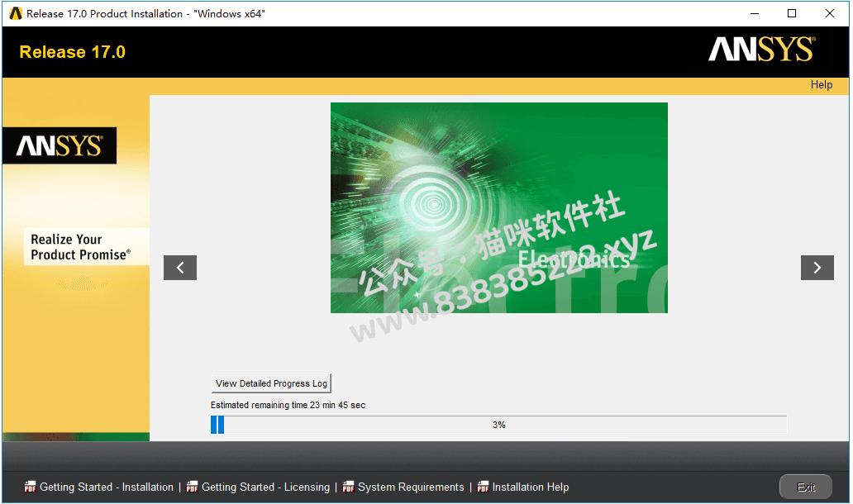Open Getting Started - Licensing link
Viewport: 853px width, 504px height.
265,487
